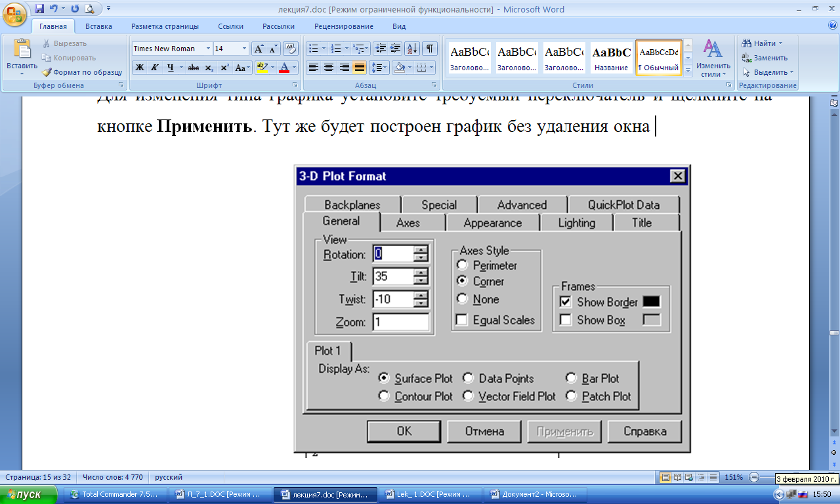Viewport: 840px width, 504px height.
Task: Select the Corner axes style radio
Action: (463, 281)
